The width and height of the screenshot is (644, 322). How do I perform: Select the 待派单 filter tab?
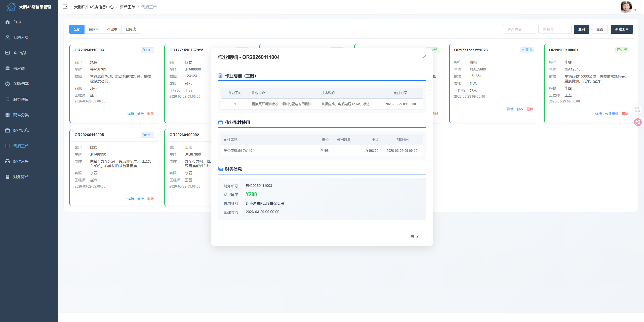[94, 29]
